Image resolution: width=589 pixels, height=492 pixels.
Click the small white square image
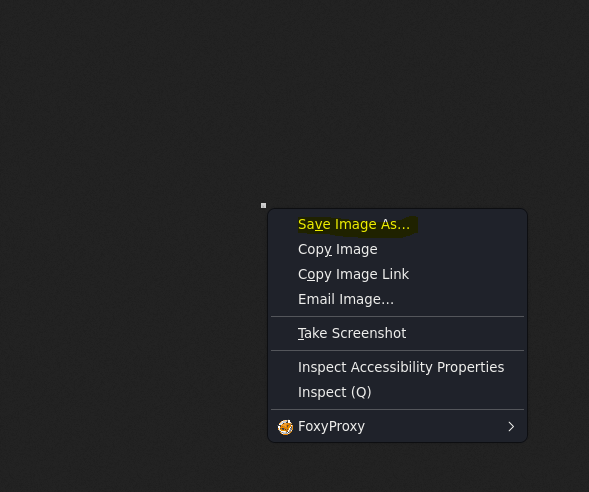[x=263, y=205]
